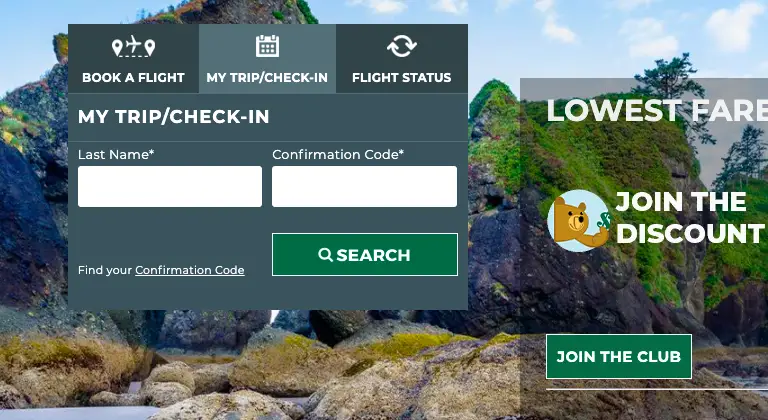Click the Confirmation Code* field label
Screen dimensions: 768x420
click(338, 154)
